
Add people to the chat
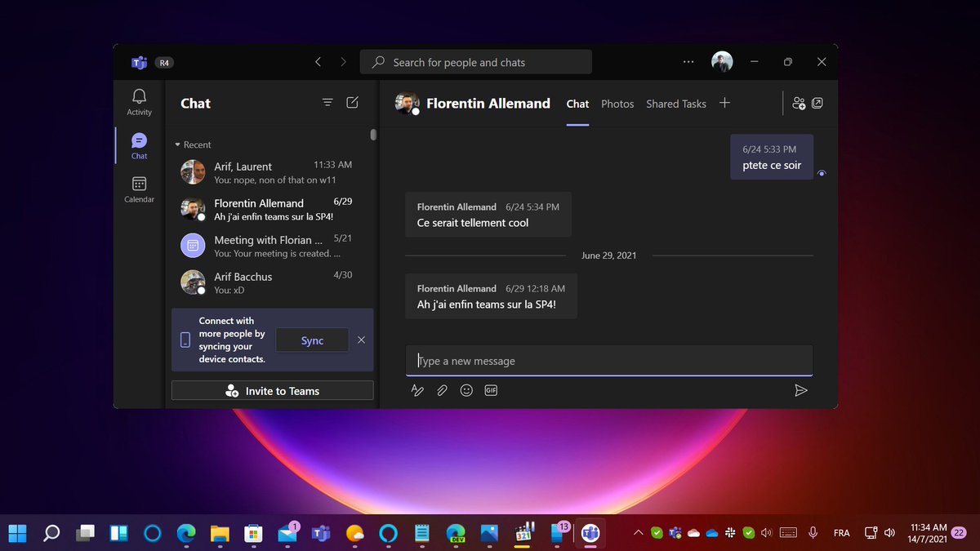point(799,104)
